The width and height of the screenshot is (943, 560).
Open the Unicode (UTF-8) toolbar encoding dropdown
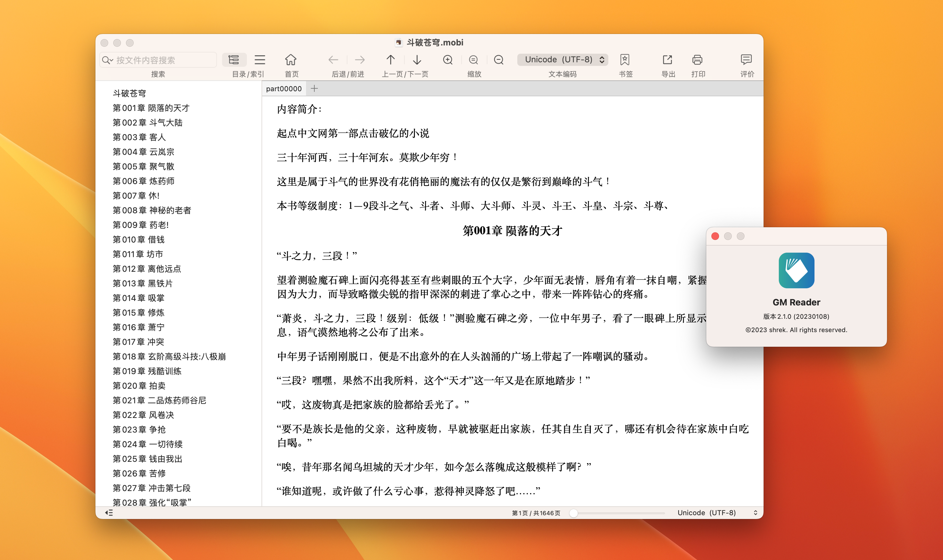pyautogui.click(x=562, y=60)
